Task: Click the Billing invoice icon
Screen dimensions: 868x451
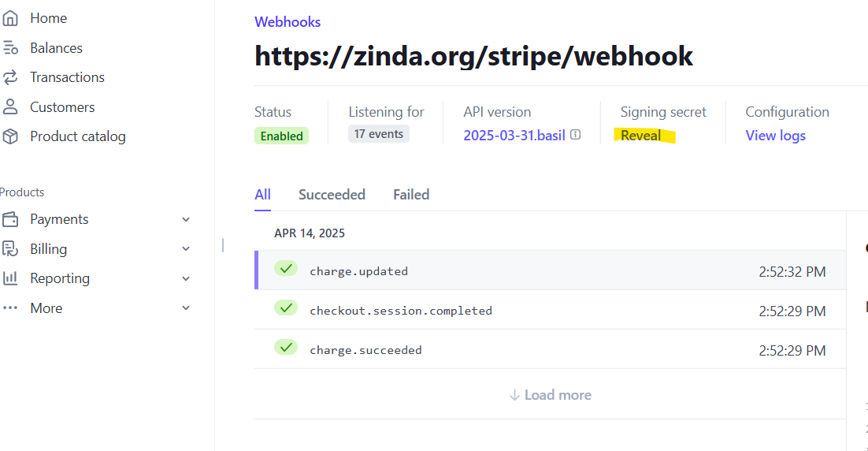Action: click(10, 249)
